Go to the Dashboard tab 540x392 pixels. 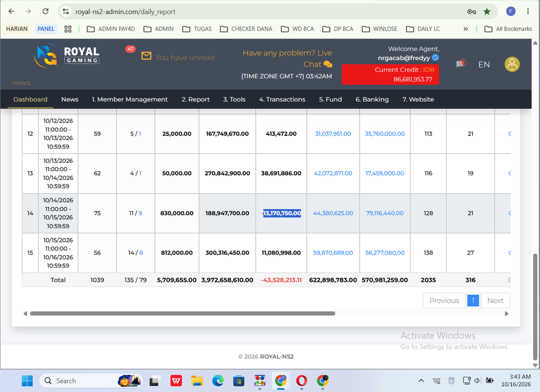click(30, 100)
